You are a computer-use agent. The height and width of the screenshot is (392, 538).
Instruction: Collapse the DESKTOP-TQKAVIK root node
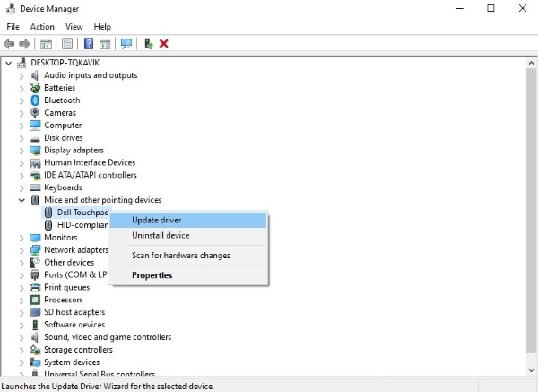(x=9, y=63)
